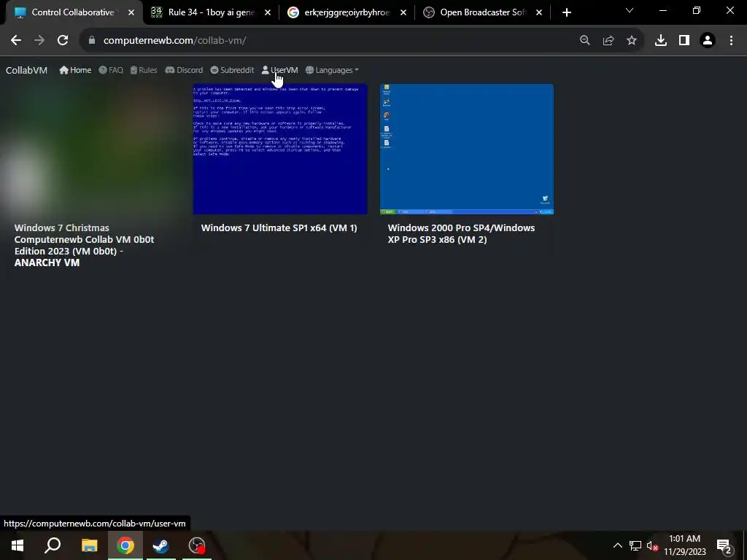Image resolution: width=747 pixels, height=560 pixels.
Task: Open Windows taskbar search
Action: tap(53, 545)
